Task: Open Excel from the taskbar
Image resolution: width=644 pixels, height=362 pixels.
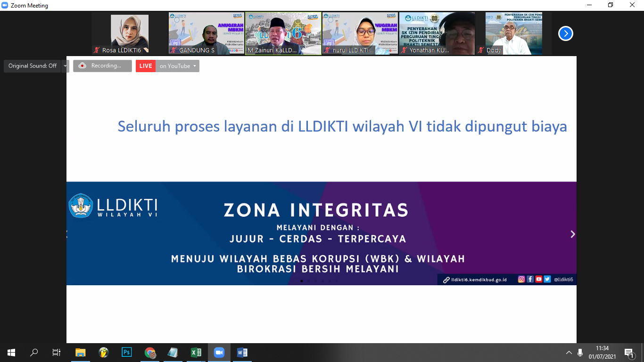Action: pos(196,352)
